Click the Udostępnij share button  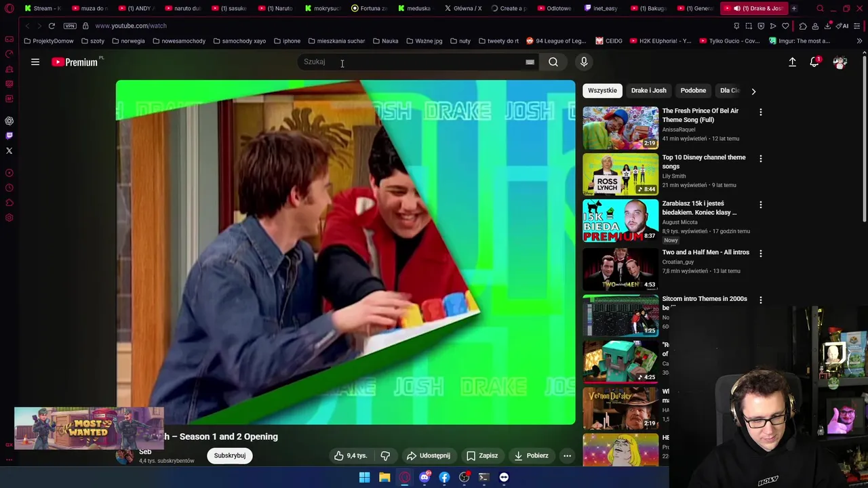(x=428, y=455)
